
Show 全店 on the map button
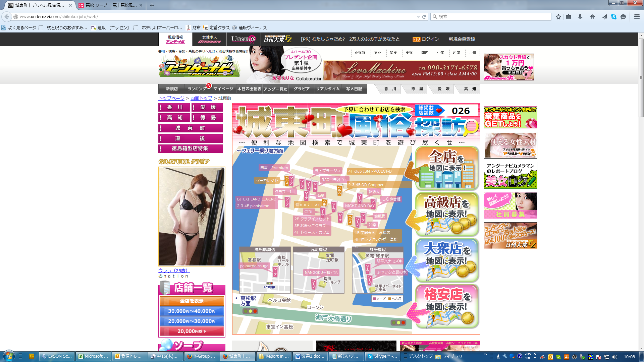(x=446, y=168)
